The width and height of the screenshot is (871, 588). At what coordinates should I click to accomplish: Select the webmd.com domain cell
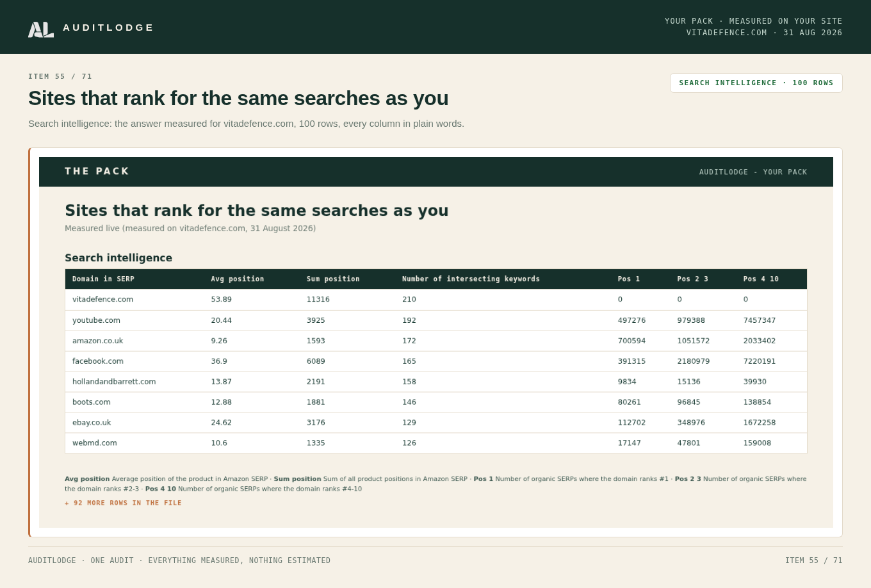[95, 443]
